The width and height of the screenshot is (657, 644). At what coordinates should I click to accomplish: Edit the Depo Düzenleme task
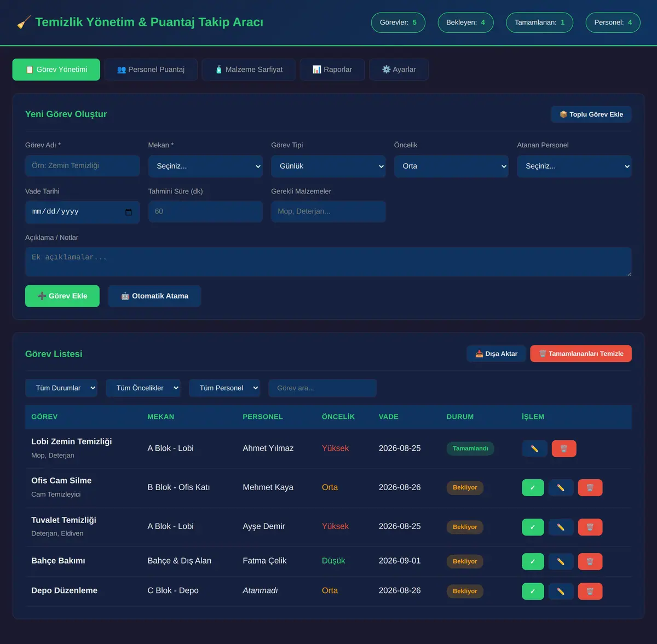pos(561,591)
